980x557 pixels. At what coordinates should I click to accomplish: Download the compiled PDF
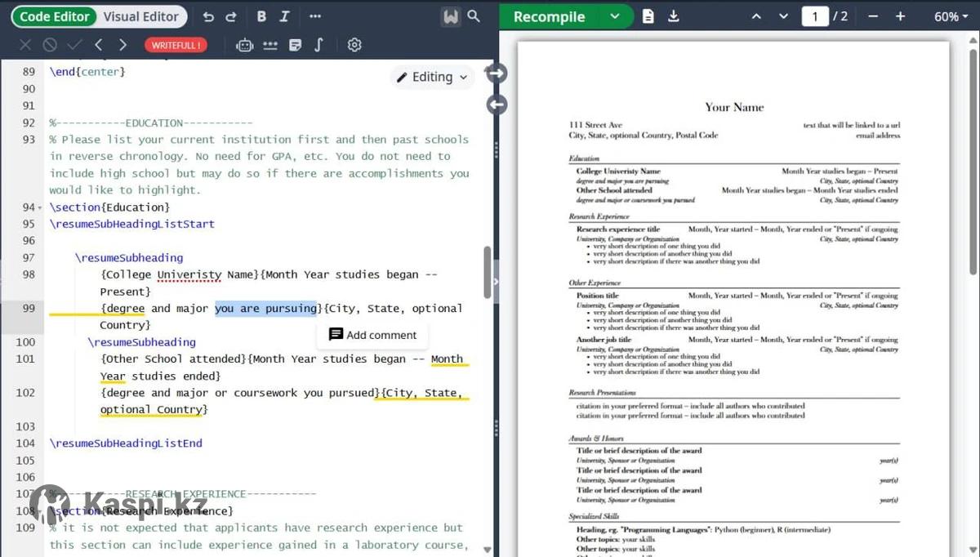[x=674, y=16]
